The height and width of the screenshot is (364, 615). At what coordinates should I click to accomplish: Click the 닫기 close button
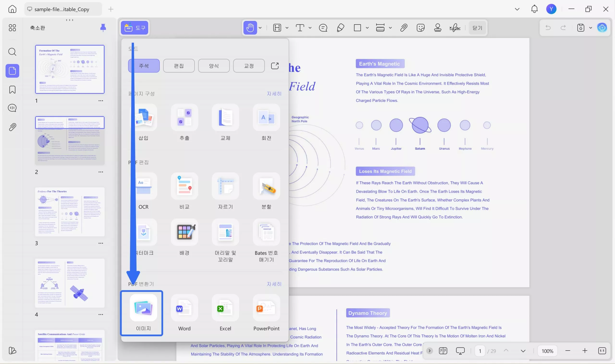[477, 28]
